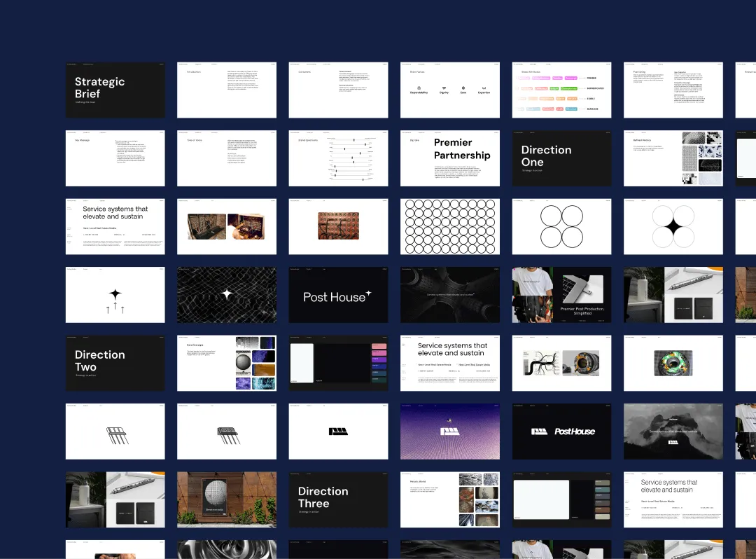Select the Direction Two section slide

tap(115, 363)
